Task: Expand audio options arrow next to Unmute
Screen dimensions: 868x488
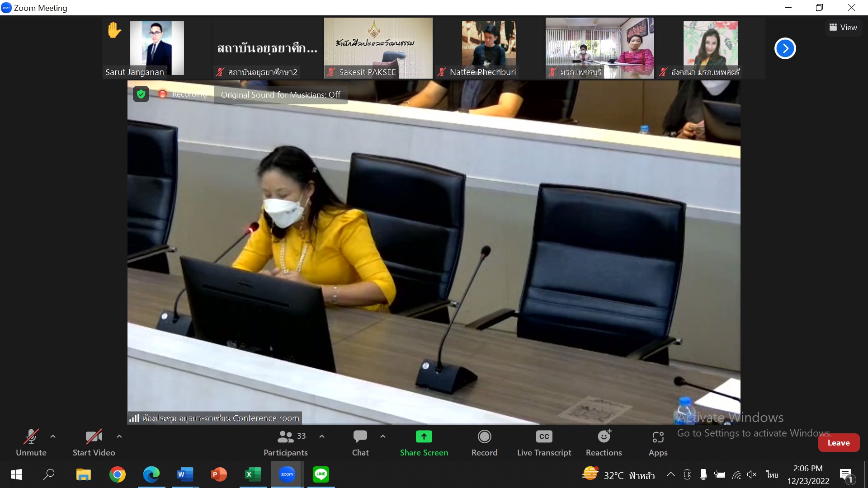Action: pos(53,436)
